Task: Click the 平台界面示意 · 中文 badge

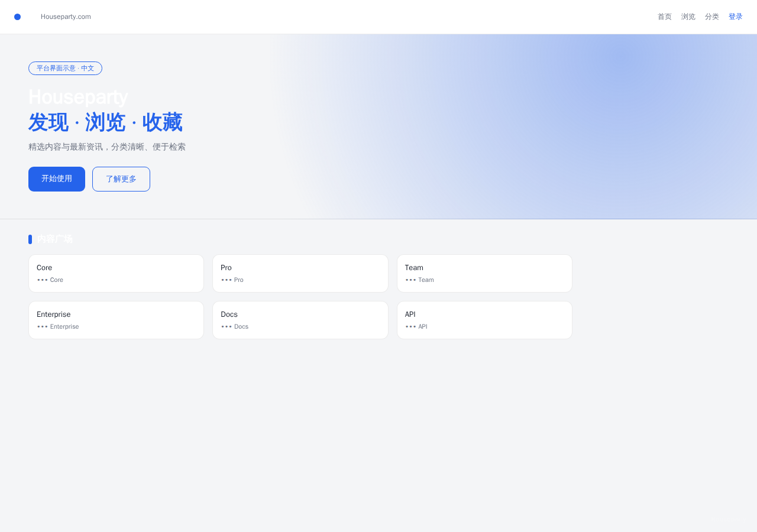Action: (x=65, y=68)
